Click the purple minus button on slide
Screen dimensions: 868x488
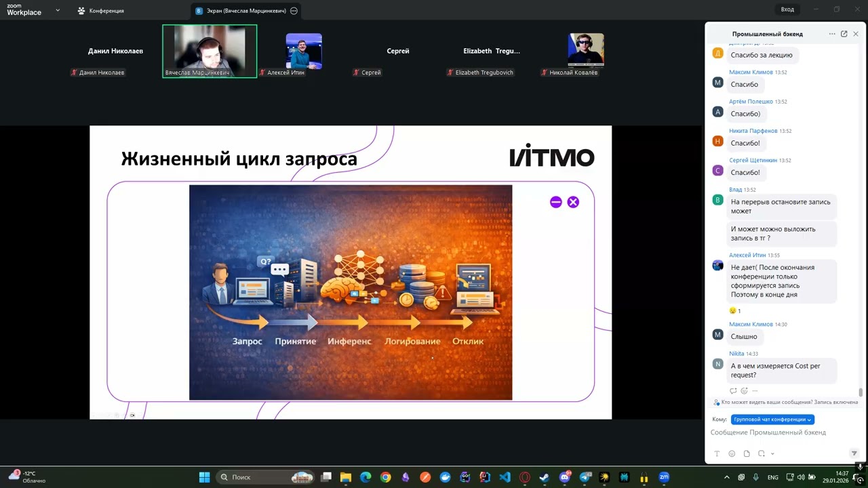click(556, 202)
